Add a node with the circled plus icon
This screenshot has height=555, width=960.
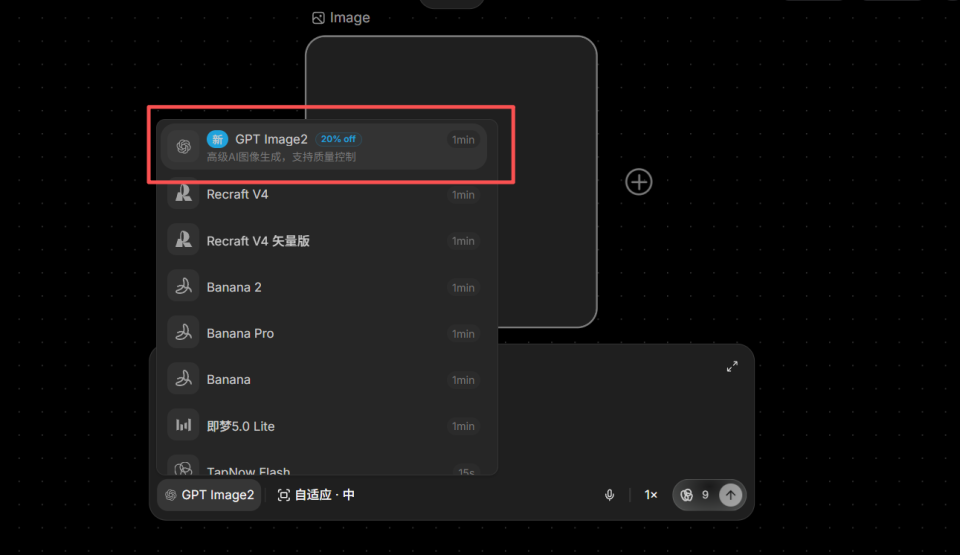639,182
